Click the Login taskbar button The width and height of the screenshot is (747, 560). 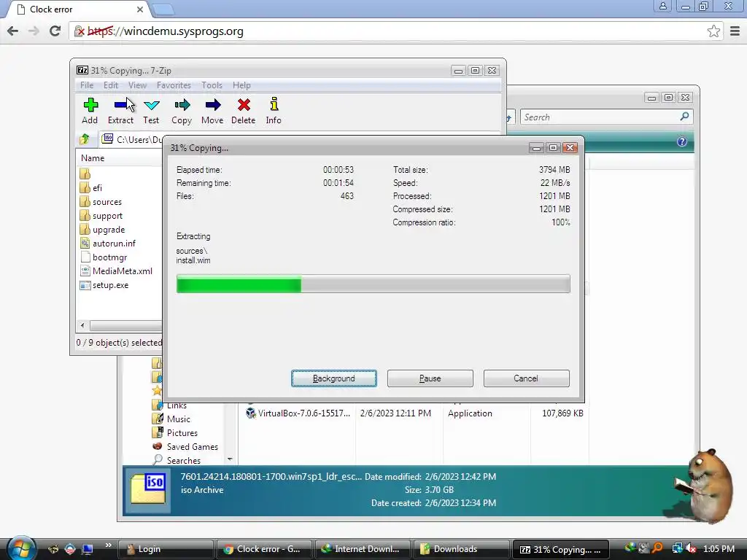pyautogui.click(x=166, y=549)
